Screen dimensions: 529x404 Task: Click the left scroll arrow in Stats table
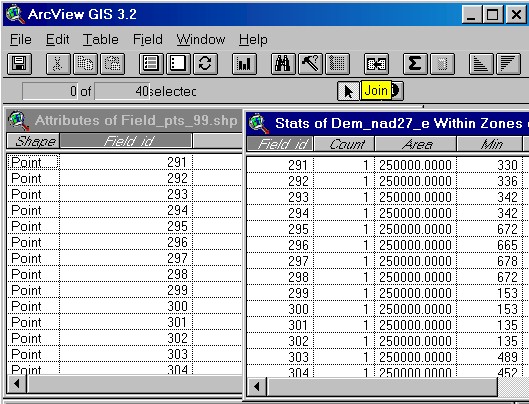257,386
